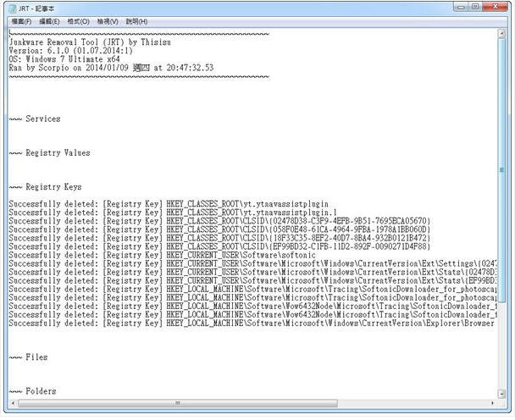Image resolution: width=515 pixels, height=420 pixels.
Task: Click the horizontal scrollbar left arrow
Action: pos(14,403)
